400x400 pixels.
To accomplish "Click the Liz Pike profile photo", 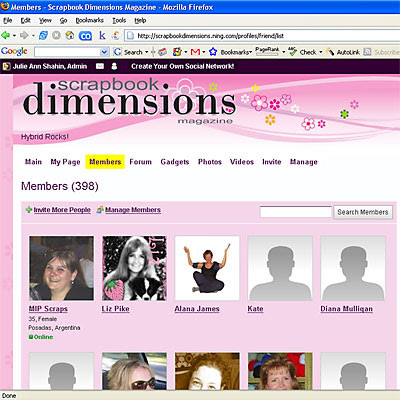I will click(x=134, y=268).
